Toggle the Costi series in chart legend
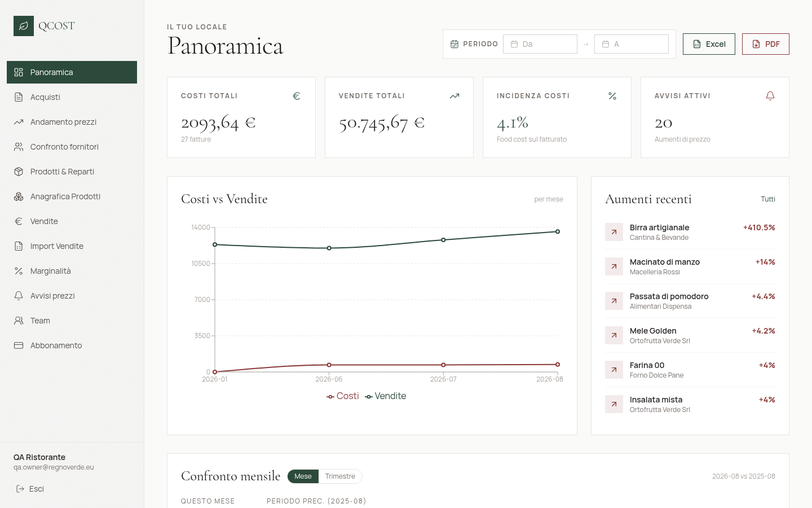 tap(342, 396)
